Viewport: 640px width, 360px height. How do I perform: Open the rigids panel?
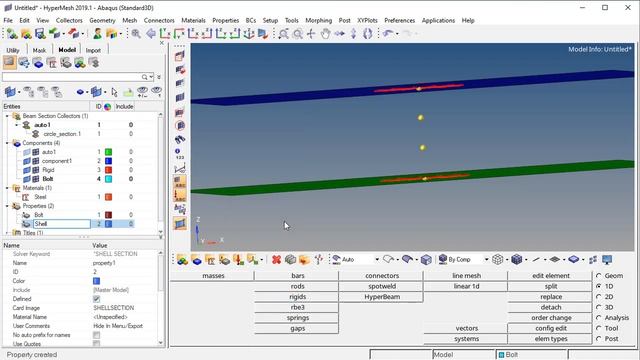tap(298, 297)
